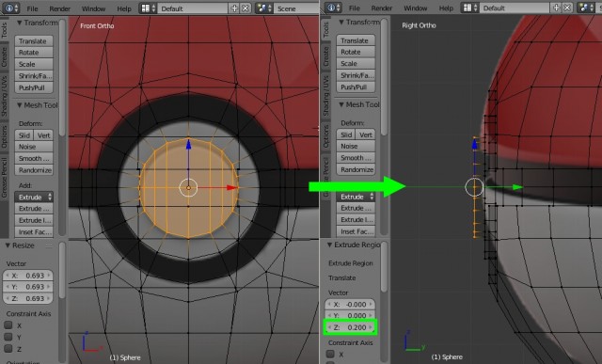Click the Extrude vector Z value 0.200
Viewport: 602px width, 364px height.
point(350,327)
